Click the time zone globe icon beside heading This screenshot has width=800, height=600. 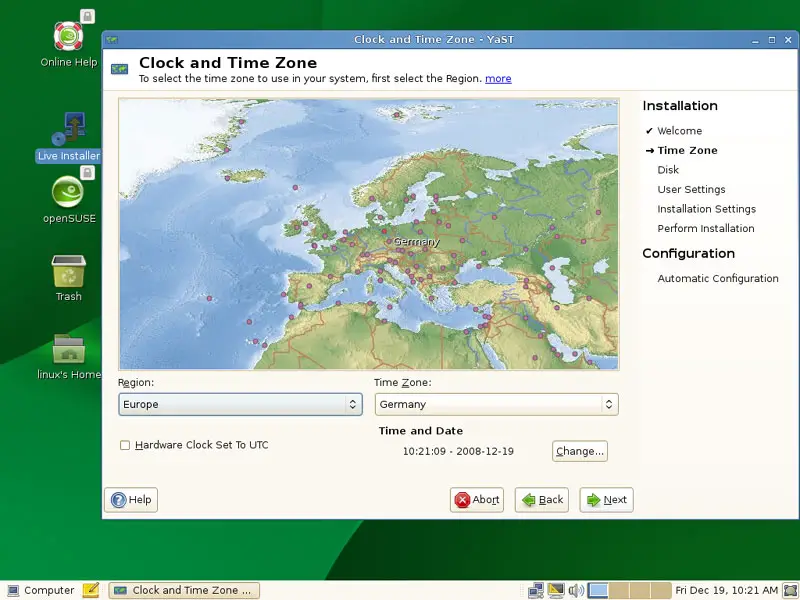[120, 68]
